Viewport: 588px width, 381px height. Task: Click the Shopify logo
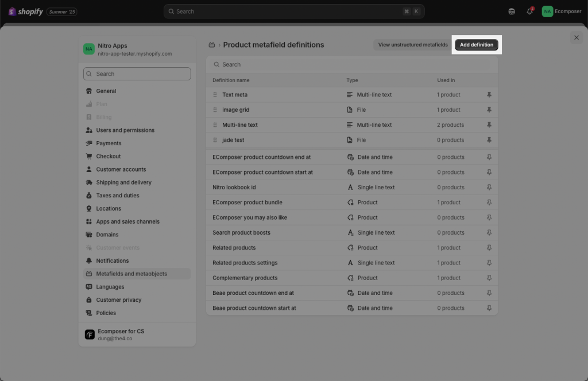(25, 11)
